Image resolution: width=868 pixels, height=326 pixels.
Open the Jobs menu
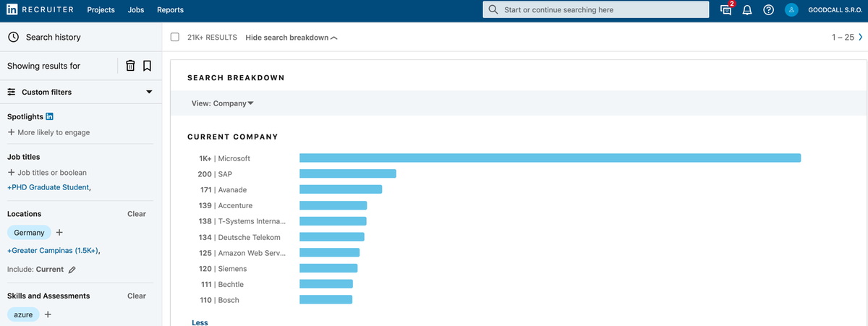coord(136,10)
